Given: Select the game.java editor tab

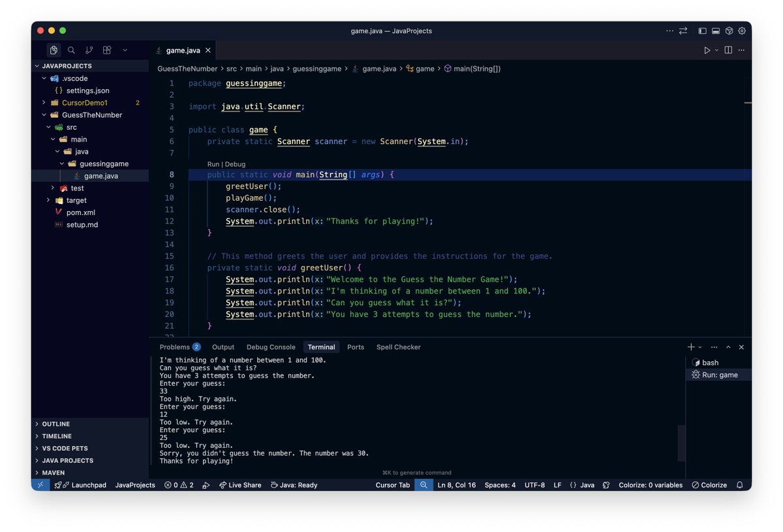Looking at the screenshot, I should 182,50.
